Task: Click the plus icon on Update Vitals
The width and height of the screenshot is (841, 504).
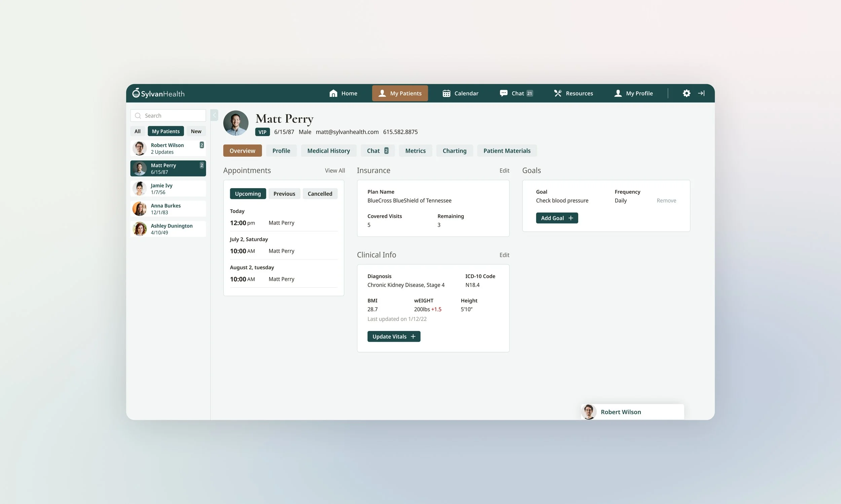Action: pos(413,336)
